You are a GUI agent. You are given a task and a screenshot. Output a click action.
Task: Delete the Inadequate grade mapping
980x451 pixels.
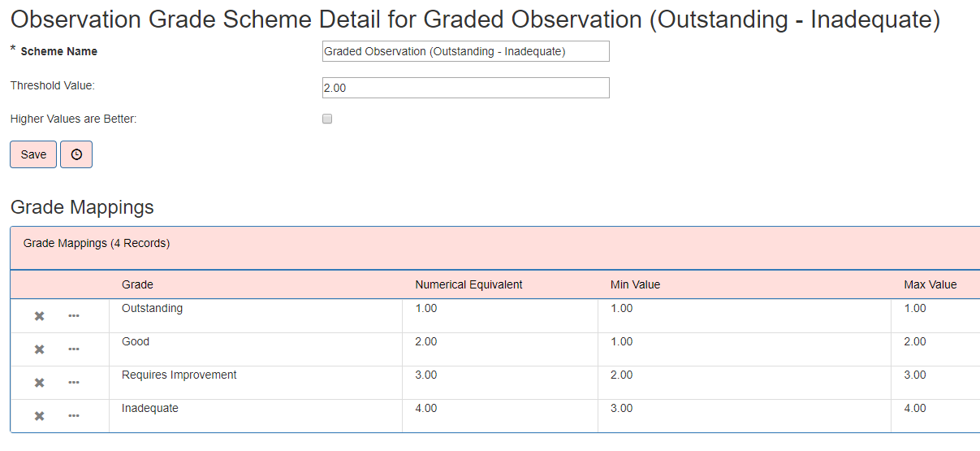click(39, 416)
